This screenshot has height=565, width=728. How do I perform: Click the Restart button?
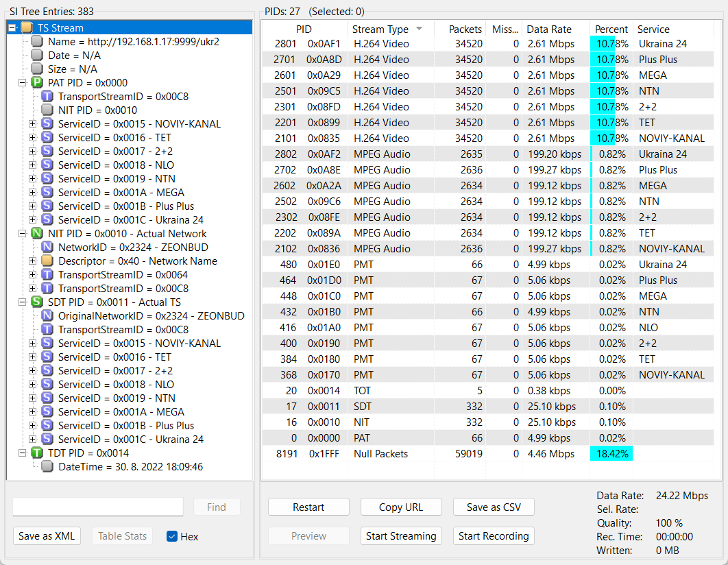(308, 507)
